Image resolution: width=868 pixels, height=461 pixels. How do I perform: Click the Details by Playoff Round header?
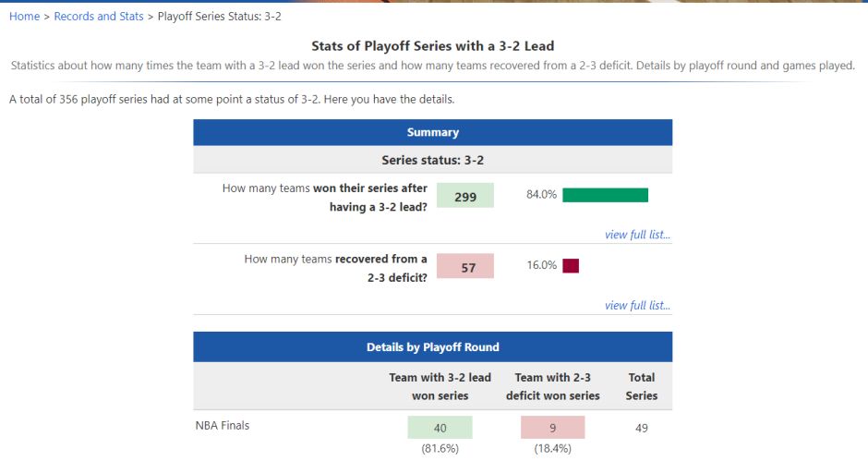433,347
